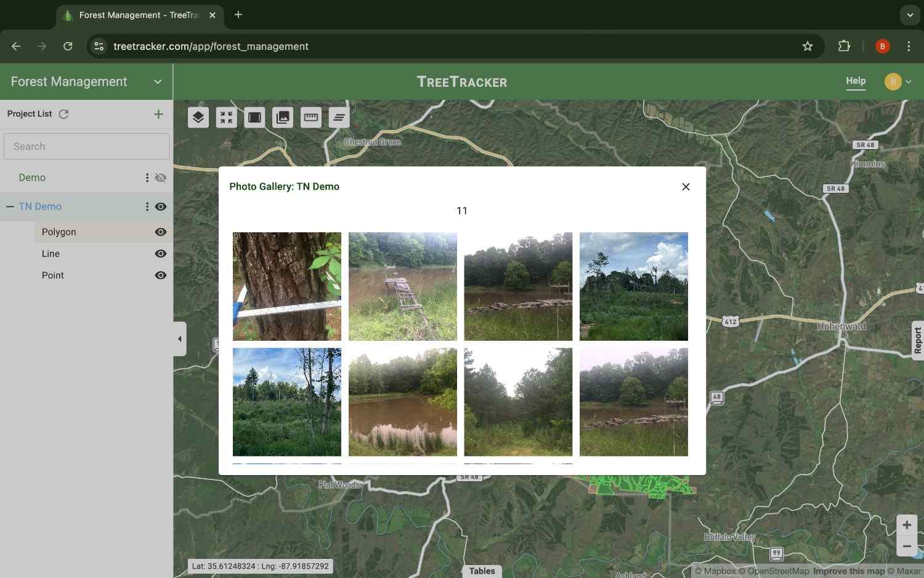Viewport: 924px width, 578px height.
Task: Open the photo gallery tool
Action: pyautogui.click(x=283, y=117)
